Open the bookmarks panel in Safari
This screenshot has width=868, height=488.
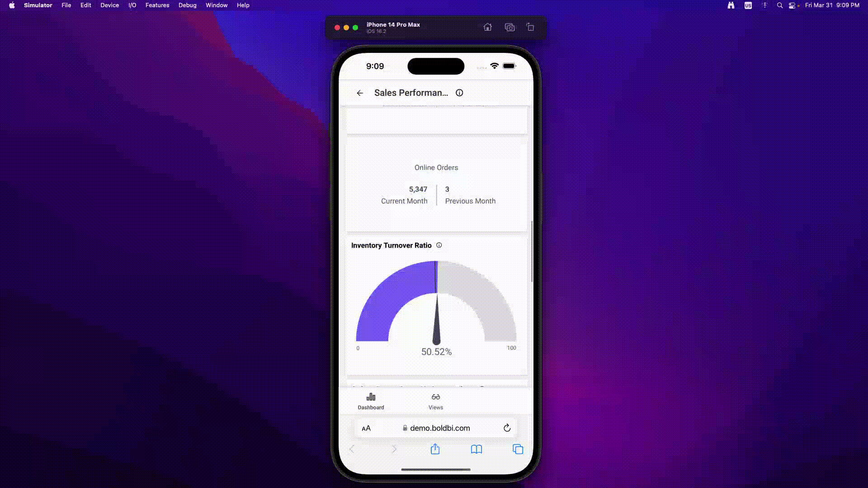coord(477,449)
